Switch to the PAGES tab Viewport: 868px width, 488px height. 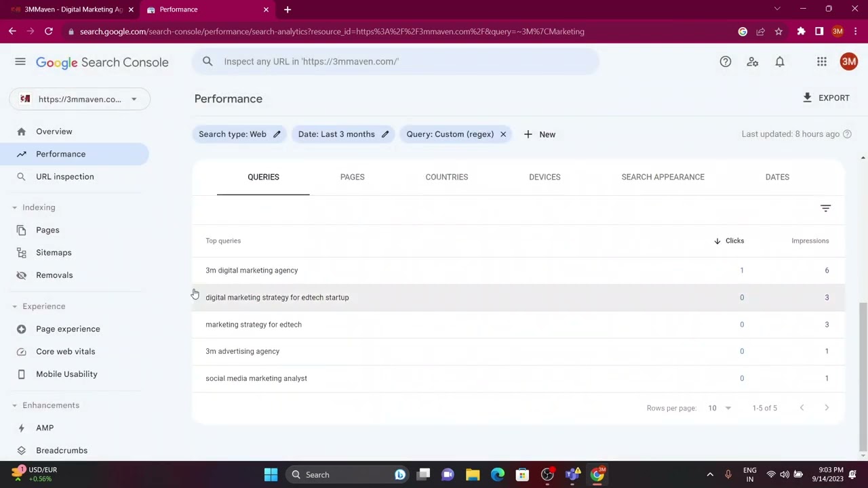(352, 177)
